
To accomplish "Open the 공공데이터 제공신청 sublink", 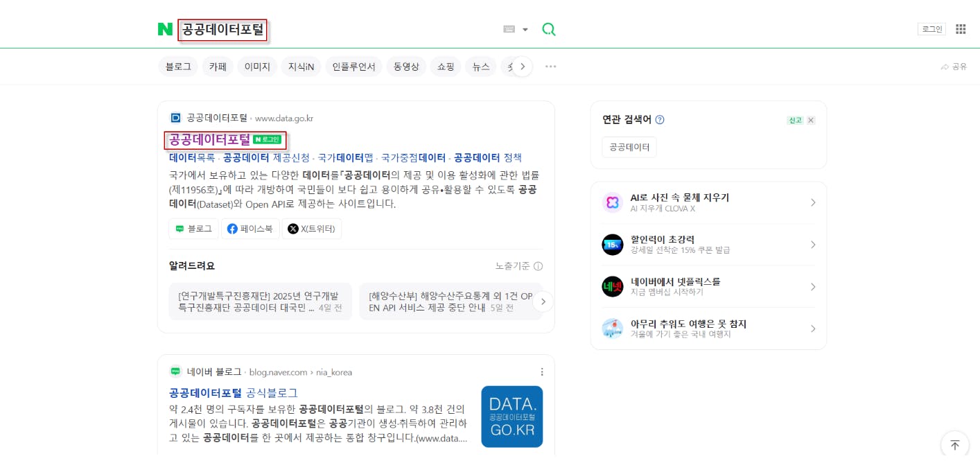I will [x=266, y=158].
